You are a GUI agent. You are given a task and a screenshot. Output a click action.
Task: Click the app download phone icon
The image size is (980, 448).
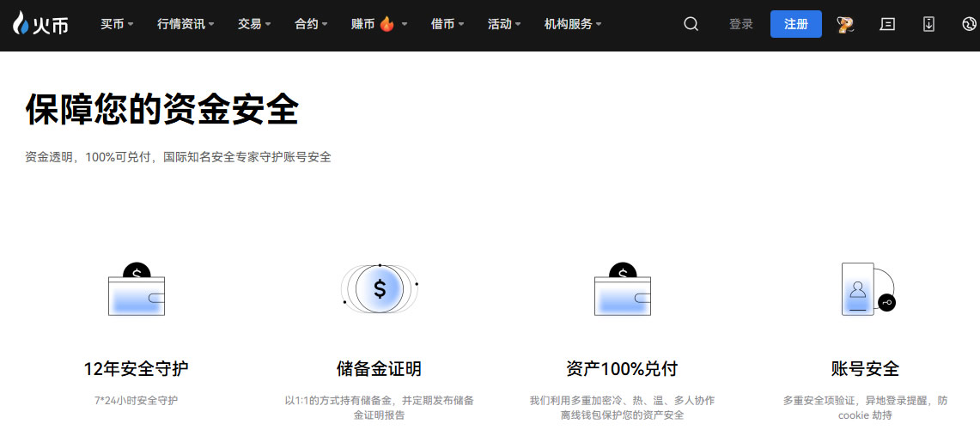(x=928, y=24)
